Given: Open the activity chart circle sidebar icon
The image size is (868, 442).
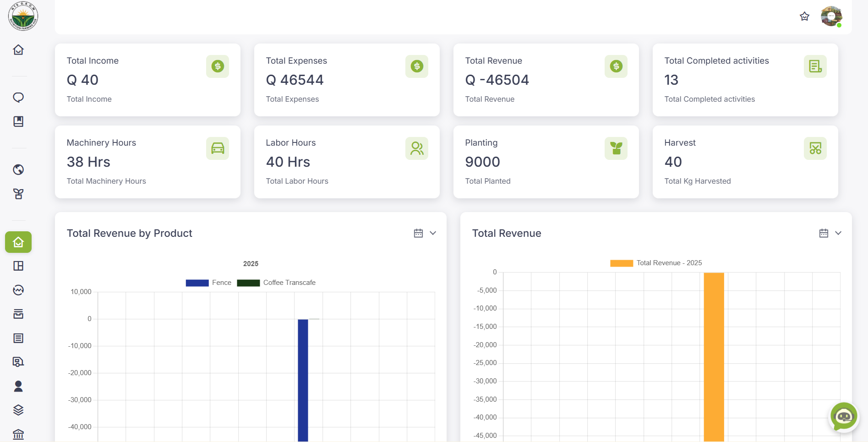Looking at the screenshot, I should click(18, 290).
